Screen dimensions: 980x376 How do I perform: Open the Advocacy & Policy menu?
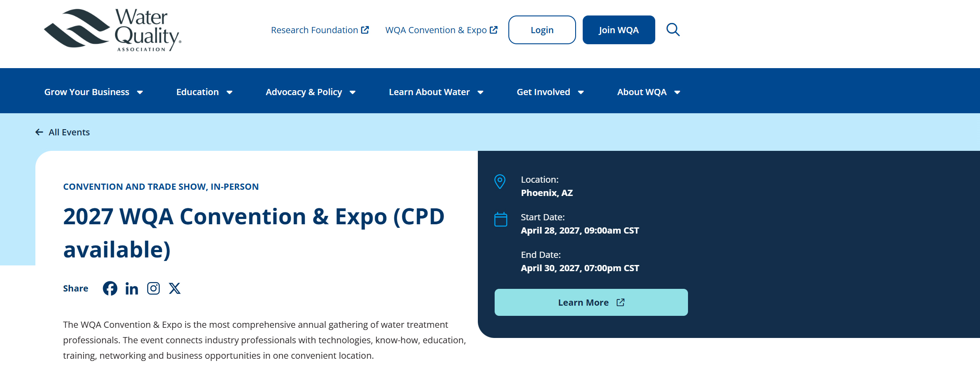(304, 92)
